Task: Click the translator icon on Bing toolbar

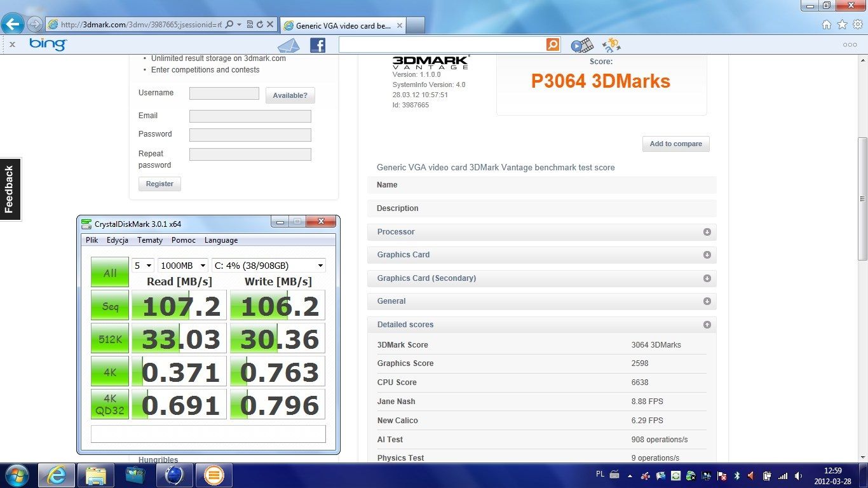Action: tap(611, 45)
